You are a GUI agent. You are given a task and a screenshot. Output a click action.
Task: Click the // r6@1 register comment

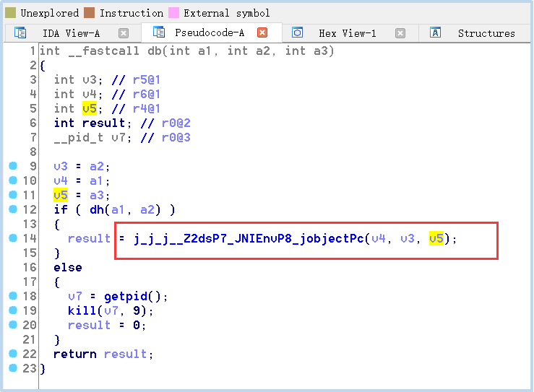[137, 95]
